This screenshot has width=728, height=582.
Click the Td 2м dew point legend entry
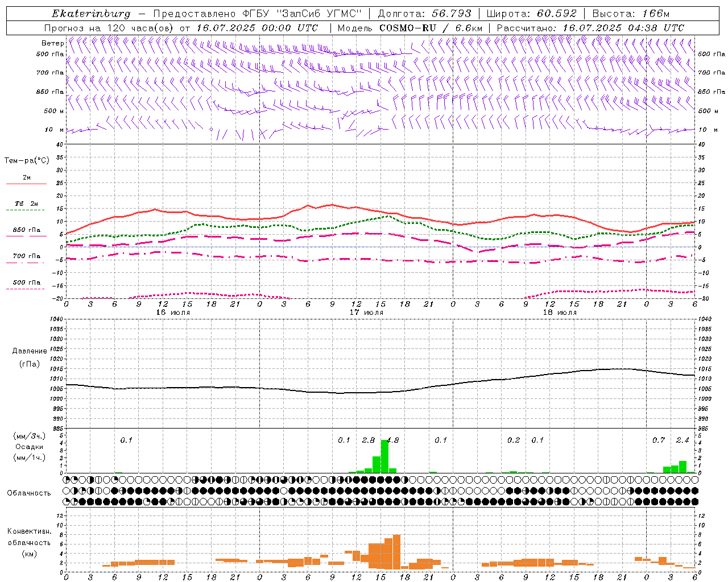pyautogui.click(x=27, y=203)
